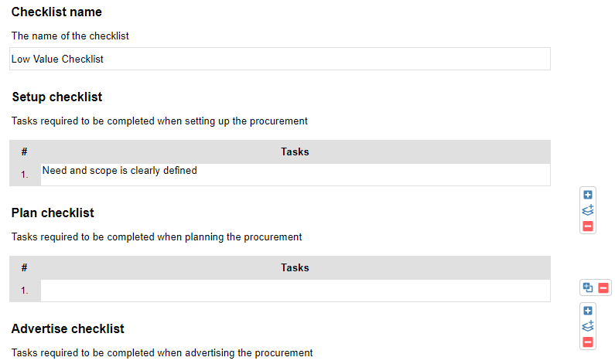
Task: Select row number 1 in Plan checklist
Action: 25,291
